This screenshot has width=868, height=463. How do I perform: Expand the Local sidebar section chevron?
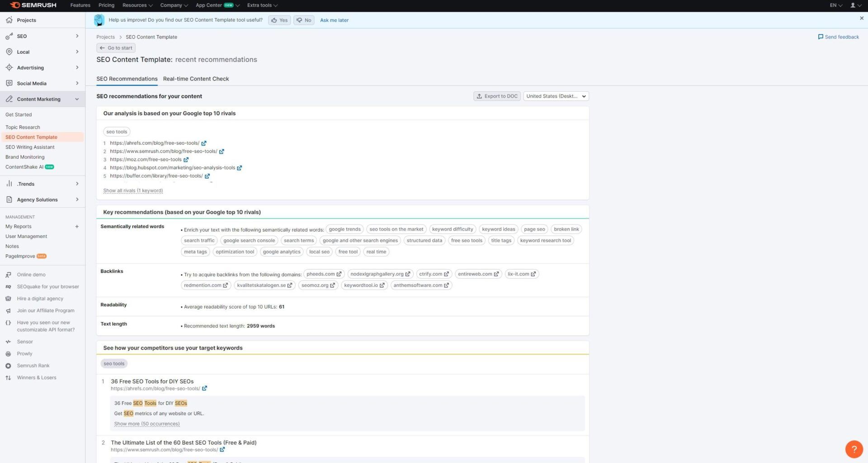[77, 52]
